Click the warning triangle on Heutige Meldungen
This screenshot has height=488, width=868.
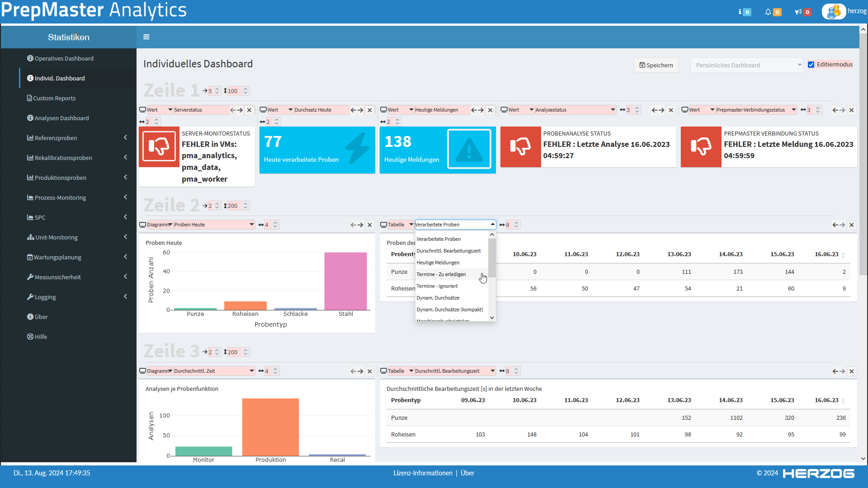469,149
